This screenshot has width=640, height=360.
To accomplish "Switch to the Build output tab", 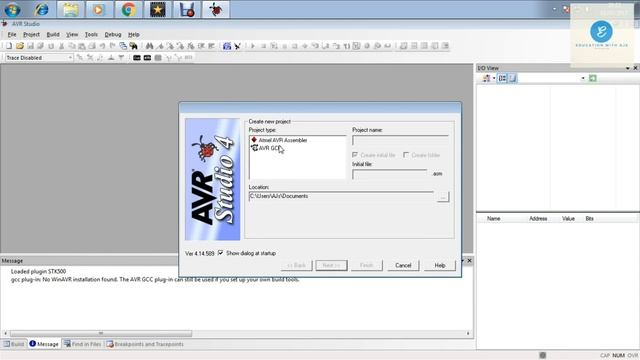I will pyautogui.click(x=14, y=344).
